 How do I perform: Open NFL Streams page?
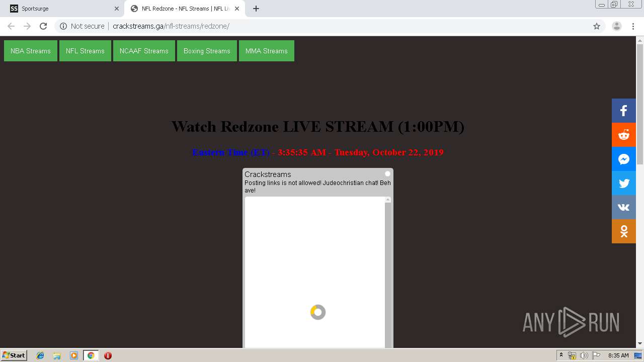85,51
